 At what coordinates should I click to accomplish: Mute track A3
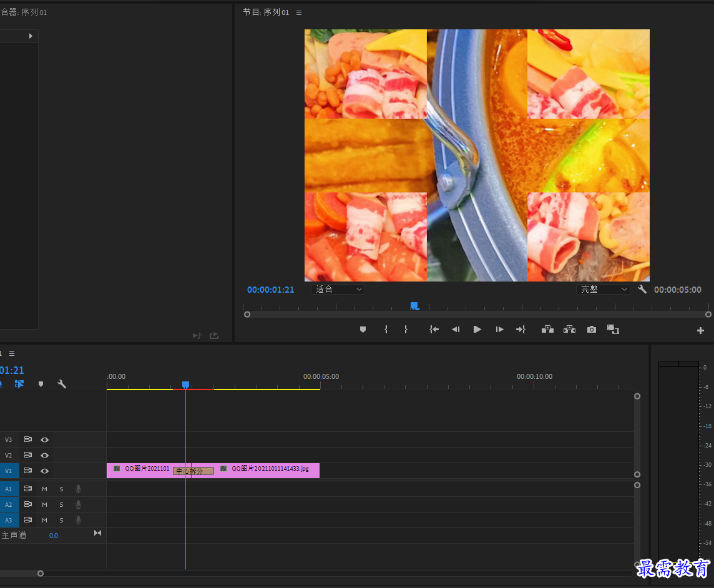[x=45, y=520]
